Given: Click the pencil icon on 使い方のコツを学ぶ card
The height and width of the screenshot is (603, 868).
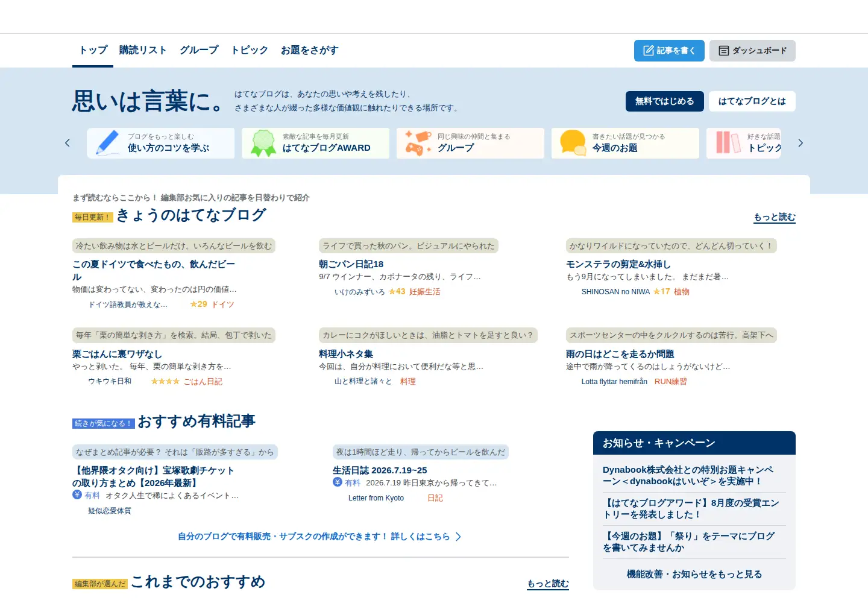Looking at the screenshot, I should click(x=107, y=143).
